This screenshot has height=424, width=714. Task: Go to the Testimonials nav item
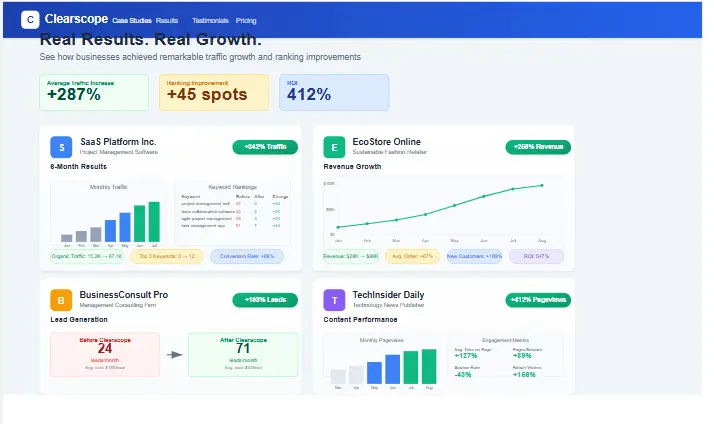[x=210, y=20]
